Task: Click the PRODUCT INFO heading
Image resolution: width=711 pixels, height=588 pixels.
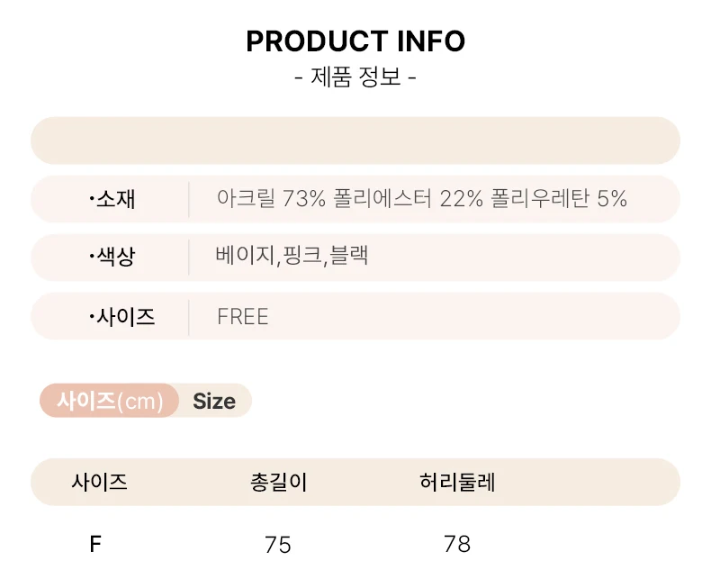Action: click(x=355, y=41)
